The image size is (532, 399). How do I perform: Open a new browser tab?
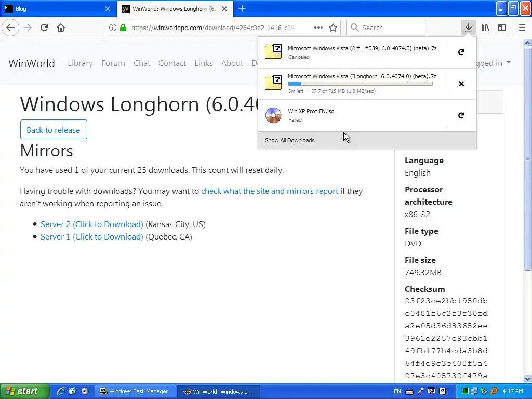[x=242, y=8]
